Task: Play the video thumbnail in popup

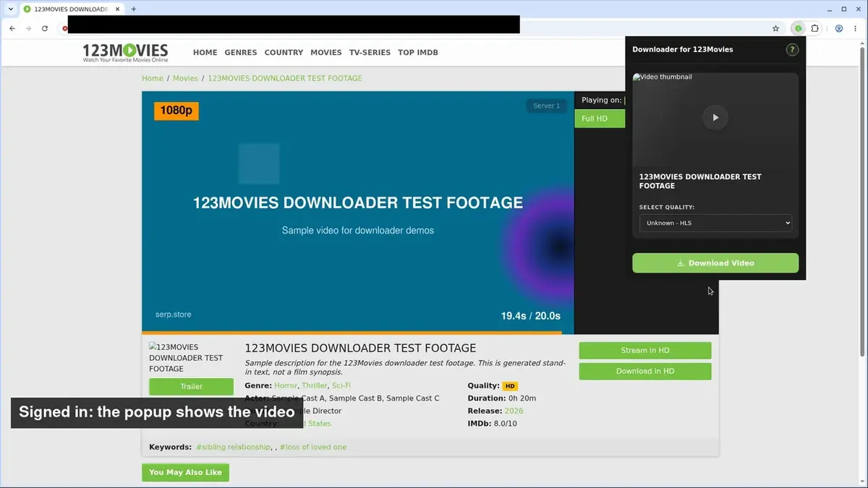Action: point(715,117)
